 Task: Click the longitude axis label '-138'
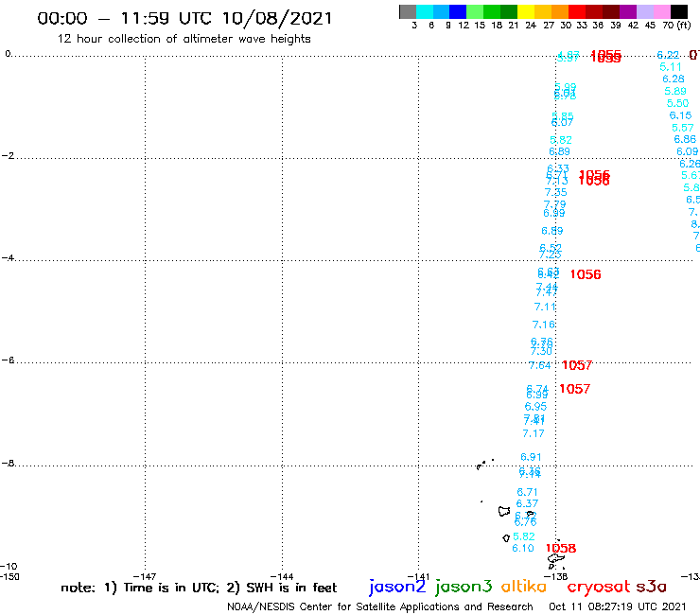[x=556, y=577]
